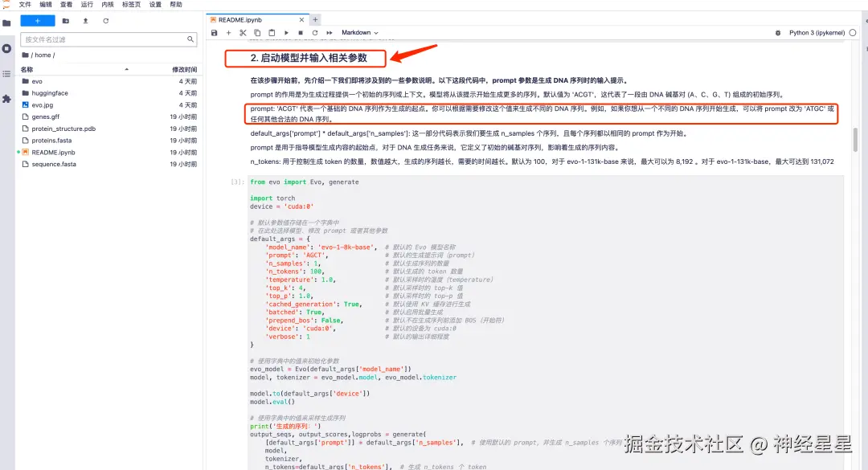Click heading 2. 启动模型并输入相关参数
This screenshot has height=470, width=868.
(x=309, y=58)
